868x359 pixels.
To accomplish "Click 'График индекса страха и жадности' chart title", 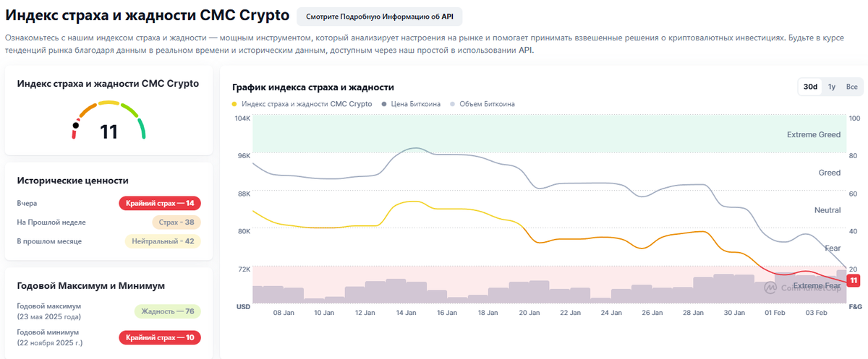I will [312, 87].
